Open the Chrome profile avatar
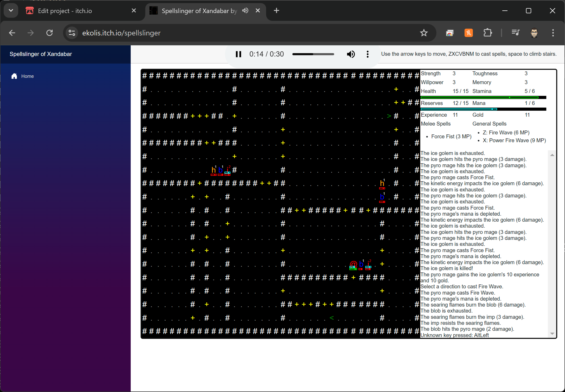Viewport: 565px width, 392px height. (x=534, y=33)
